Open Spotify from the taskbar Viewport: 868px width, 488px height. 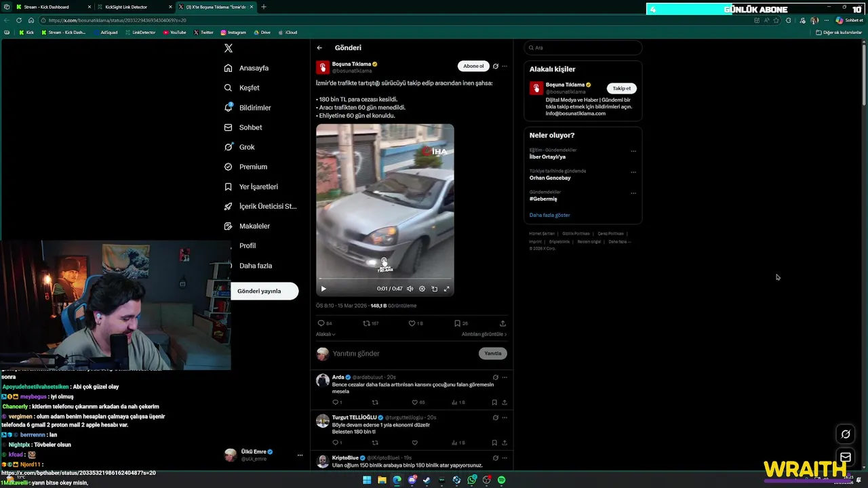click(501, 480)
